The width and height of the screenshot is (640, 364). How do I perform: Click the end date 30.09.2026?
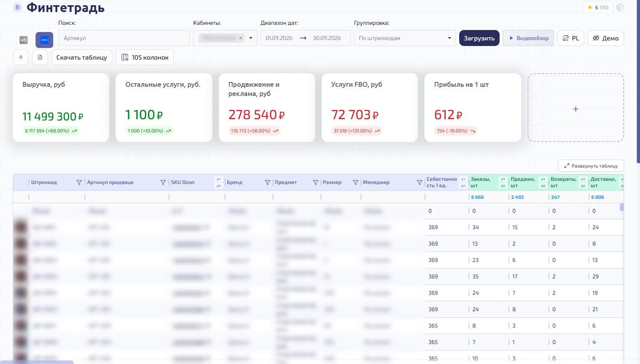coord(327,38)
